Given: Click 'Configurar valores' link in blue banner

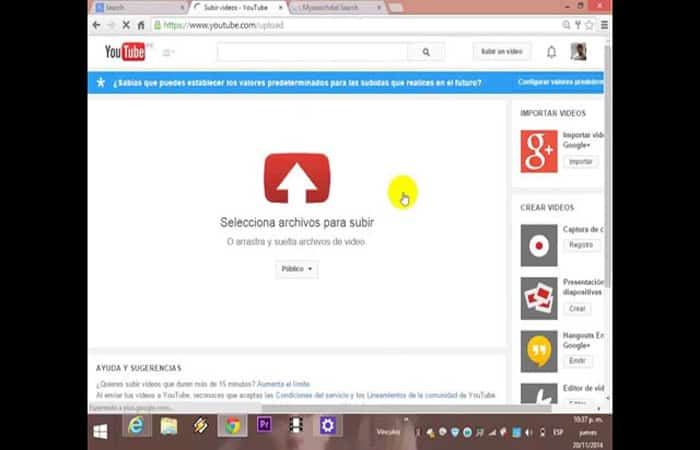Looking at the screenshot, I should click(x=560, y=82).
